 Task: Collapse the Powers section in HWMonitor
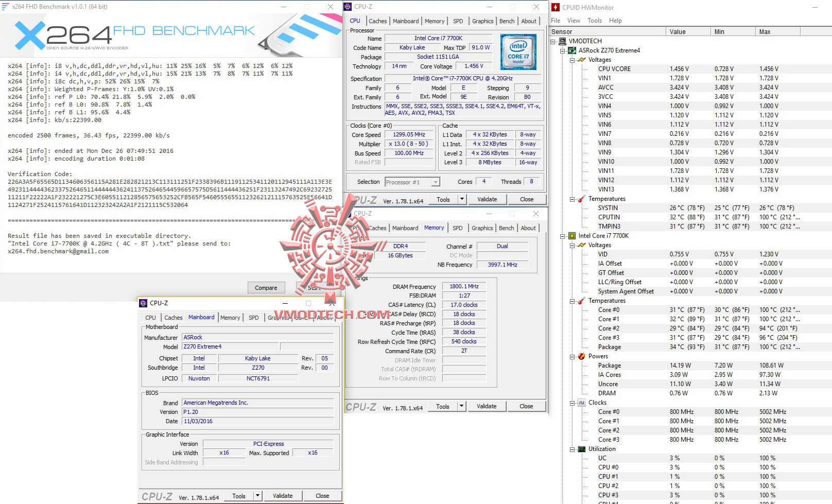click(571, 356)
